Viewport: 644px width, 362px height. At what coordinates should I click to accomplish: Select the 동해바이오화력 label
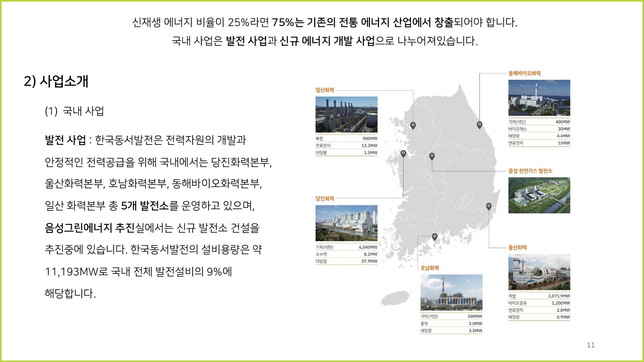524,73
